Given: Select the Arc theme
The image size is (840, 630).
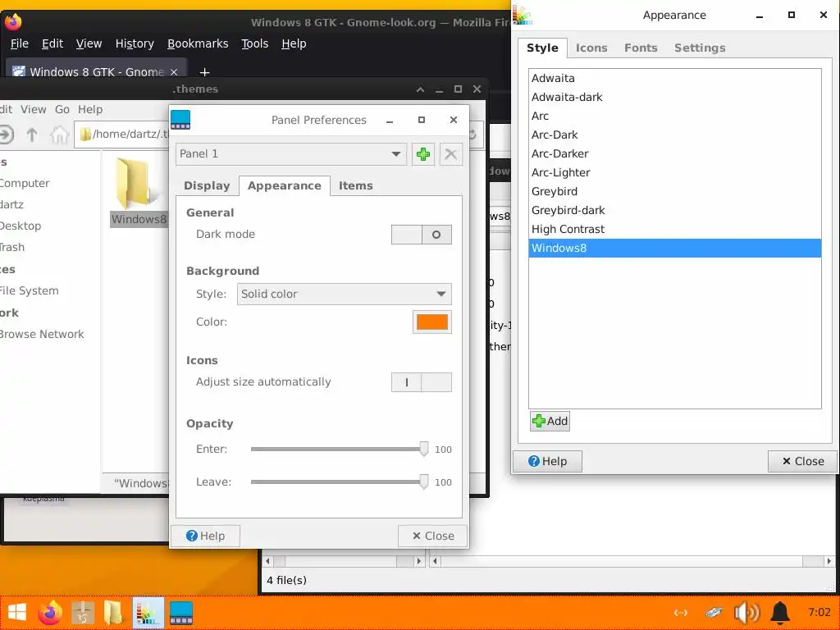Looking at the screenshot, I should coord(675,116).
